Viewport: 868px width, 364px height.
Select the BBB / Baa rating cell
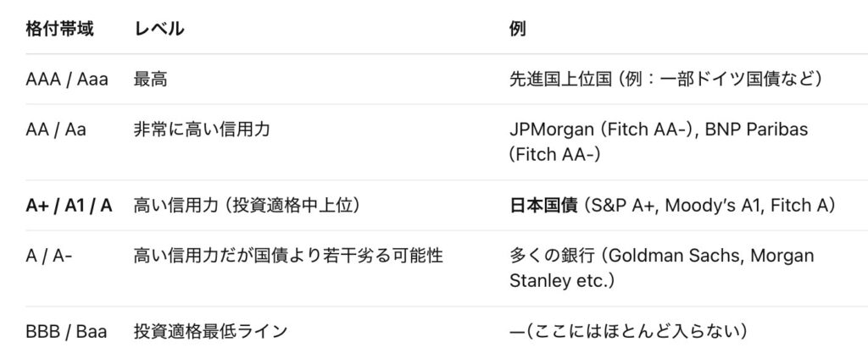66,331
